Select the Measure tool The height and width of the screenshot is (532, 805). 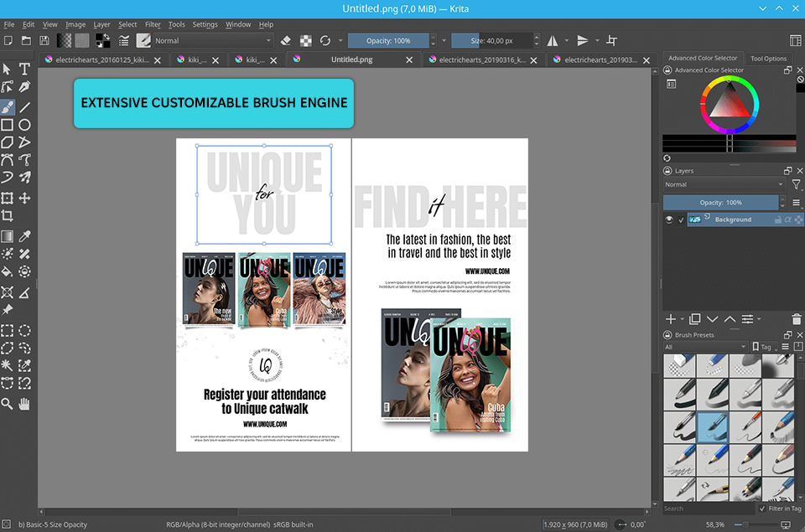(x=24, y=293)
